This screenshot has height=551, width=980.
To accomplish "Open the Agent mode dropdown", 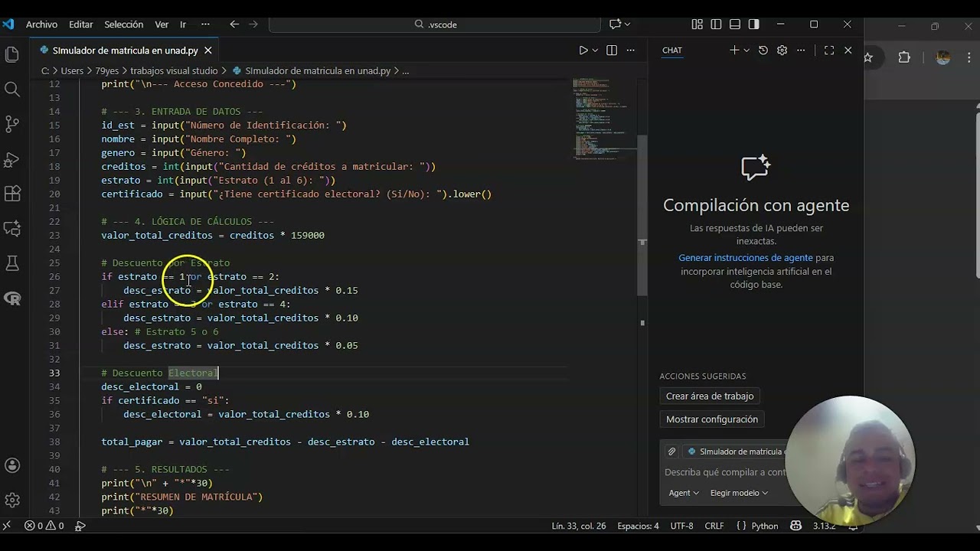I will point(684,493).
